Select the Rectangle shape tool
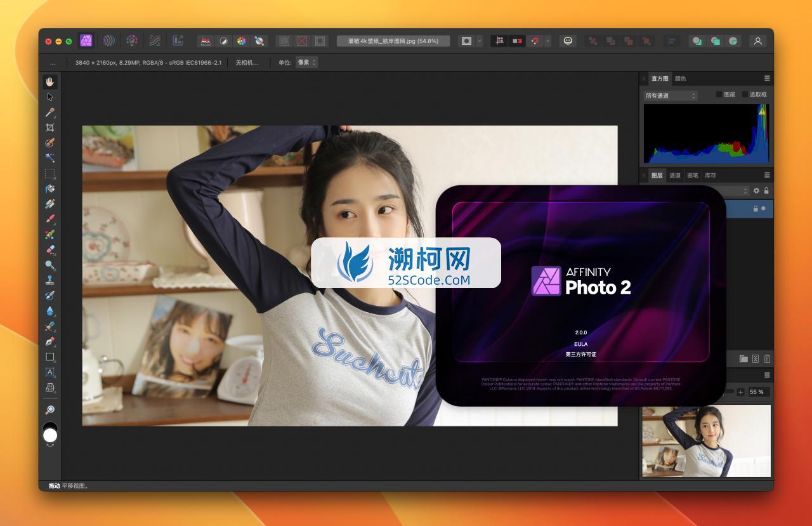The height and width of the screenshot is (526, 812). click(x=50, y=357)
